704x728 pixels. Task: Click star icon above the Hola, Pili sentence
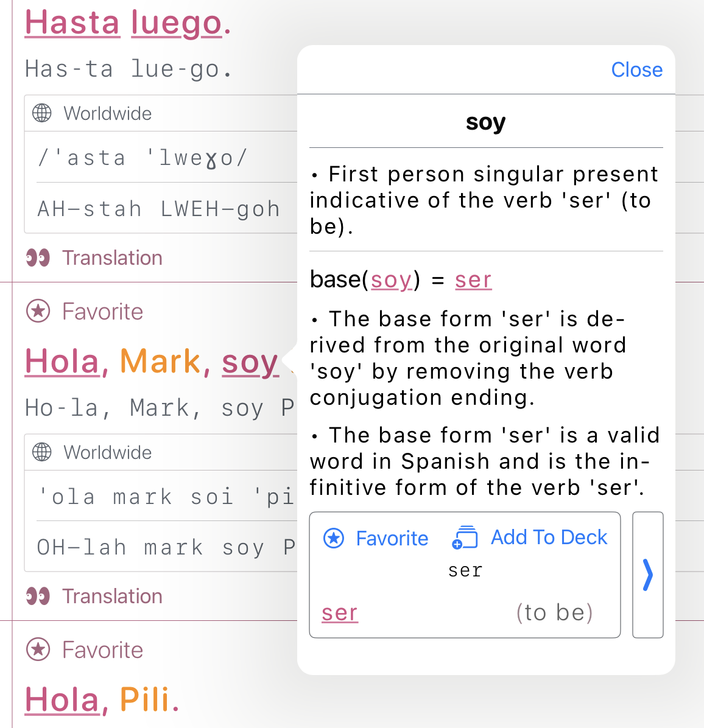38,650
